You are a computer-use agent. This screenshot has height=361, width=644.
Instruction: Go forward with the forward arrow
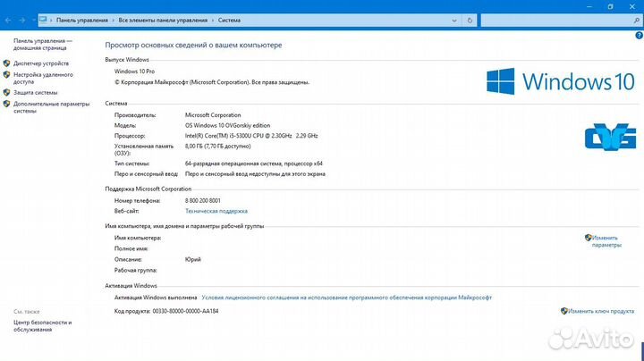click(x=22, y=20)
